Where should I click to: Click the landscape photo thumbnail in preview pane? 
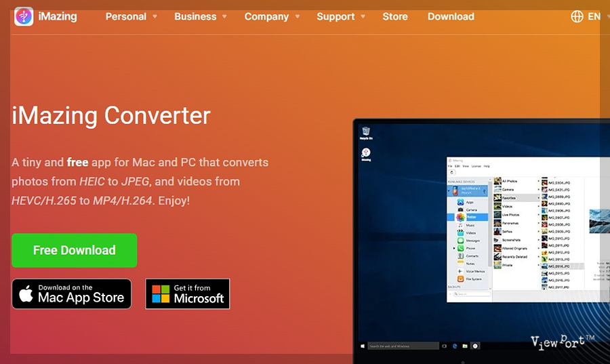point(600,221)
